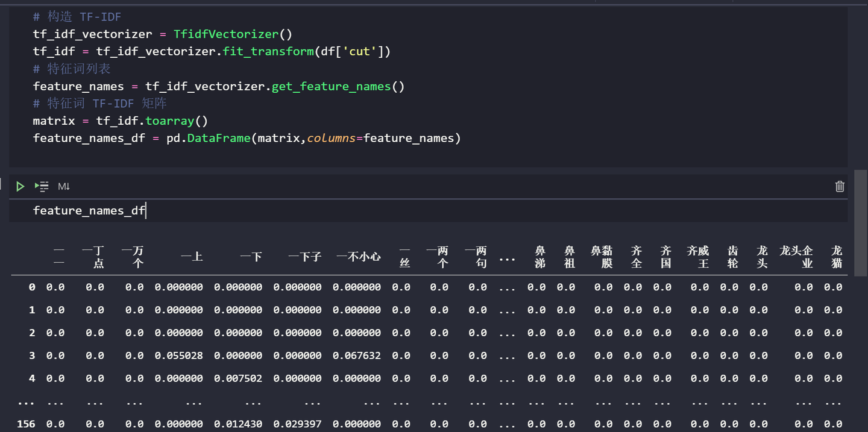The width and height of the screenshot is (868, 432).
Task: Click the column header 一上
Action: click(x=192, y=257)
